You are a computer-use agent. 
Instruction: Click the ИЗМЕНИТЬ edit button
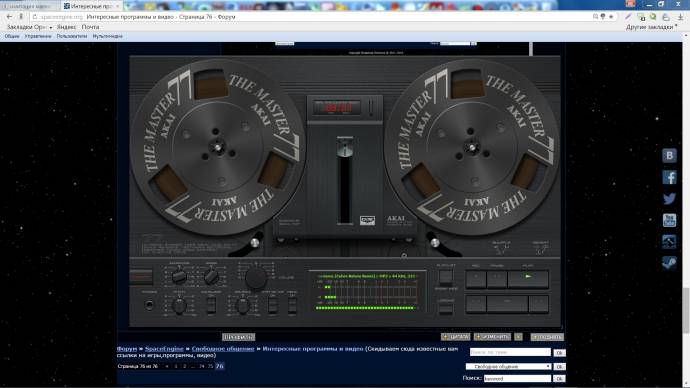(x=492, y=337)
